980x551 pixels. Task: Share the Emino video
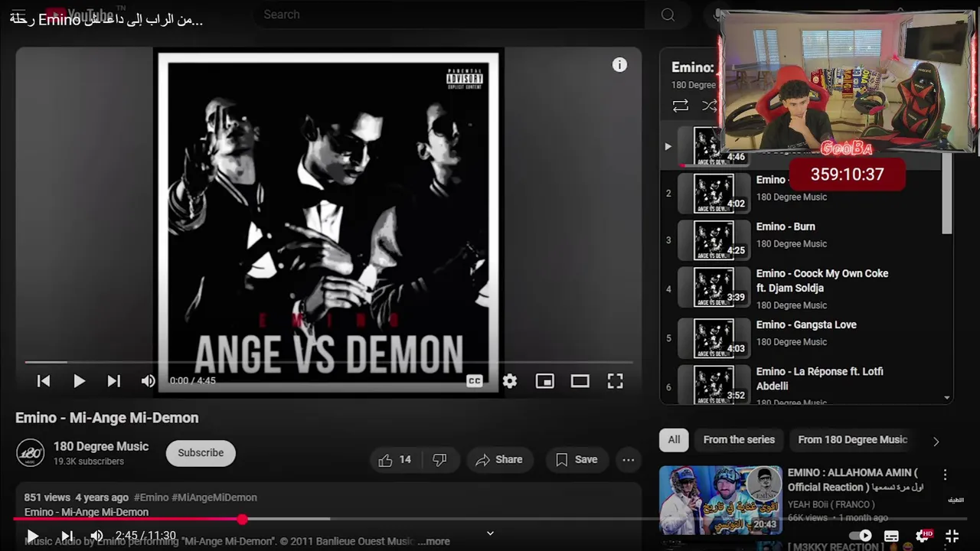coord(499,460)
